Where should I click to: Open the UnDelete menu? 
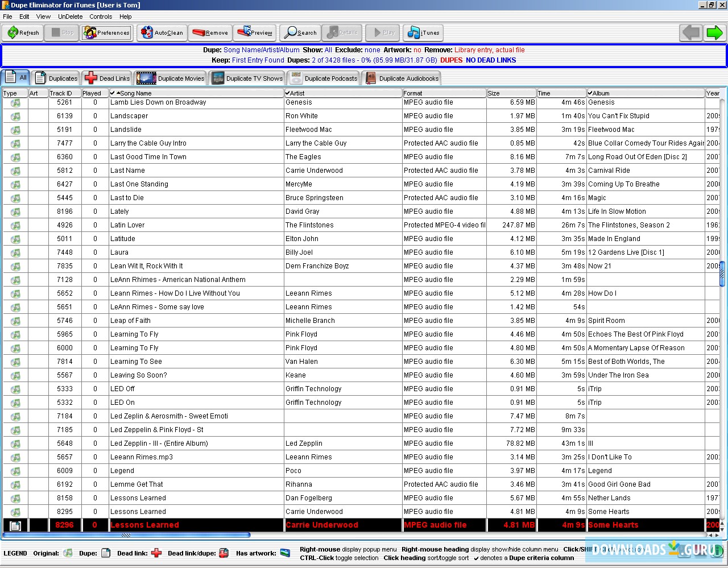point(70,16)
